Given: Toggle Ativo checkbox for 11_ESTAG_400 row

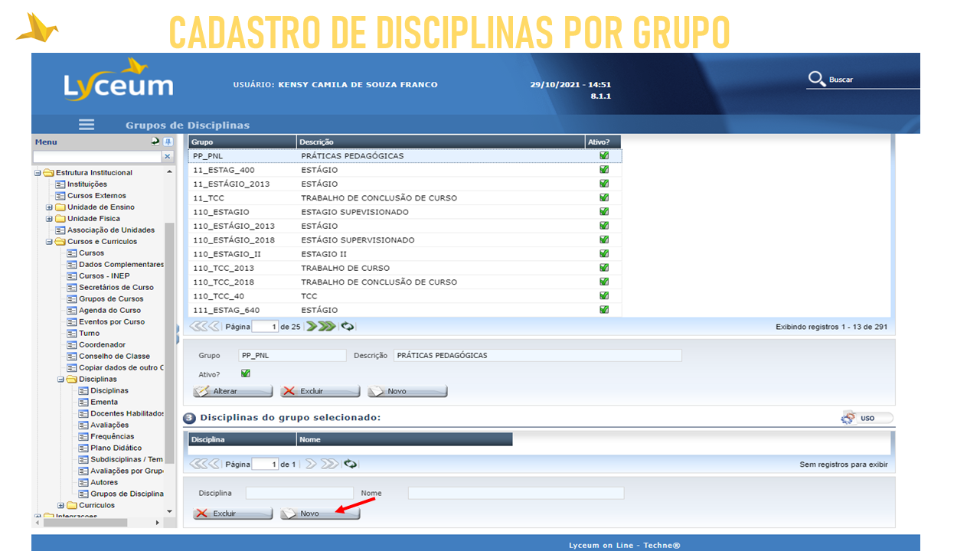Looking at the screenshot, I should pyautogui.click(x=604, y=169).
